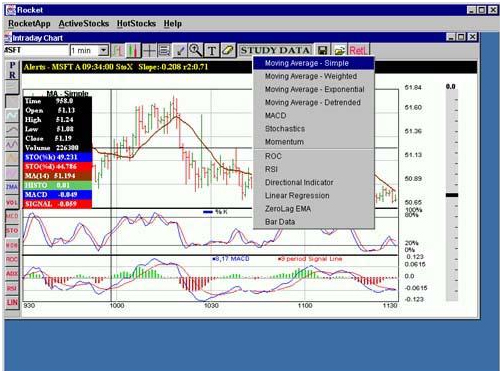Viewport: 500px width, 371px height.
Task: Select the bar chart style icon
Action: point(118,51)
